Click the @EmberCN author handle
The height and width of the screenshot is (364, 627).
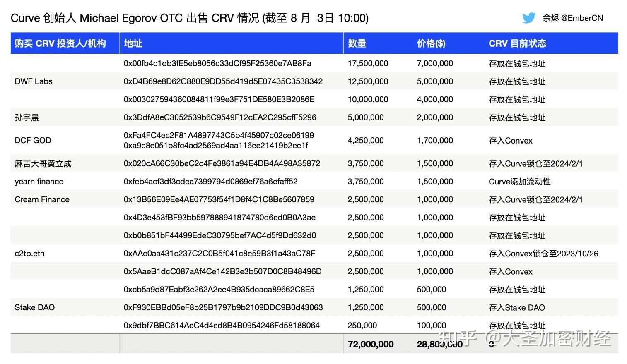(582, 18)
